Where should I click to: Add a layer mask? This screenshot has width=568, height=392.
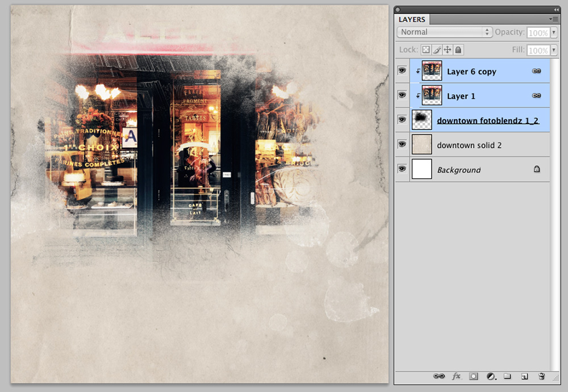point(473,376)
